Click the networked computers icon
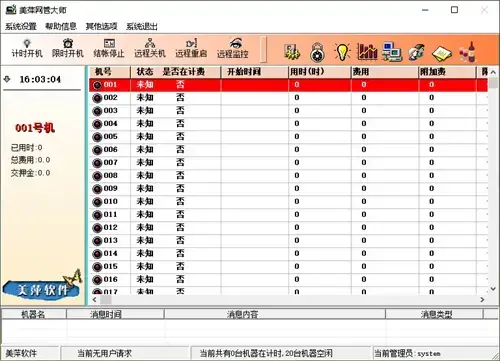Image resolution: width=500 pixels, height=361 pixels. point(392,52)
